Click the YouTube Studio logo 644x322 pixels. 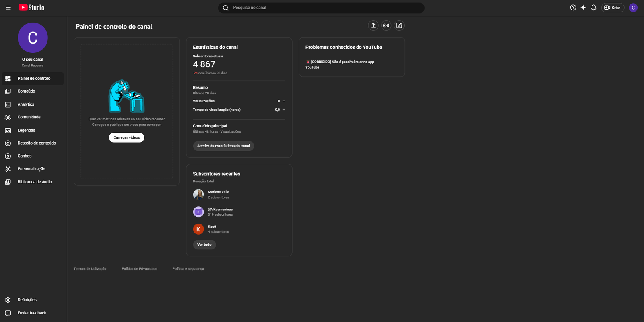31,8
